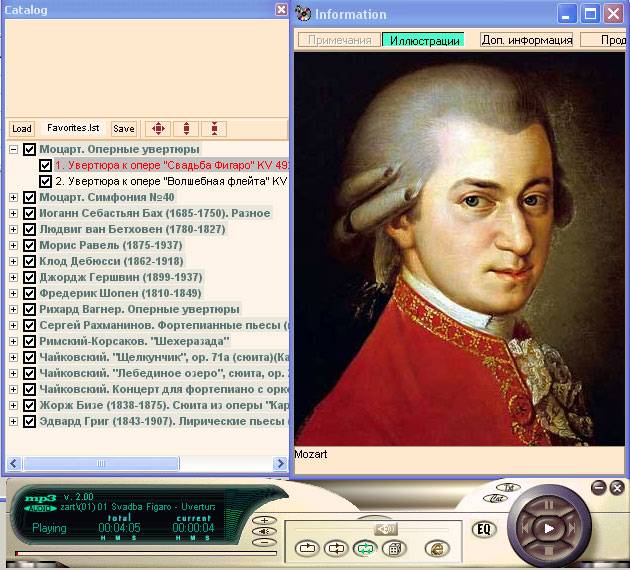
Task: Select track '2. Увертюра к опере Волшебная флейта'
Action: click(x=172, y=182)
